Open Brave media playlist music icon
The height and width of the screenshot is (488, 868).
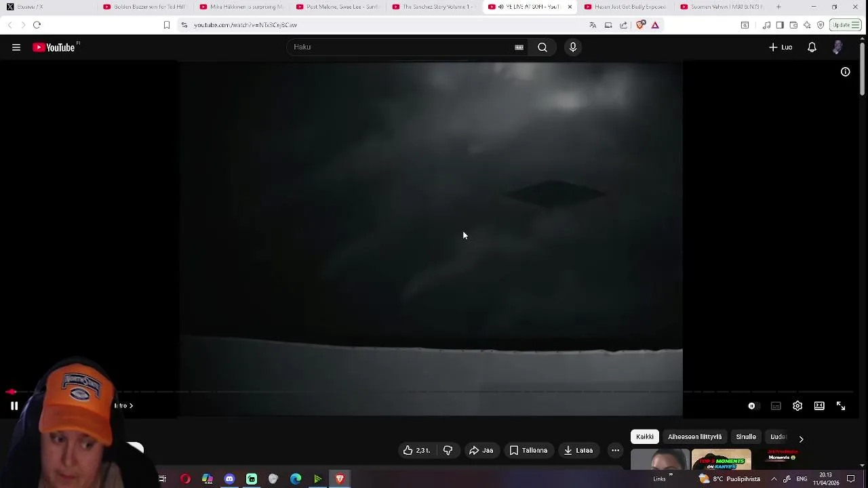766,25
